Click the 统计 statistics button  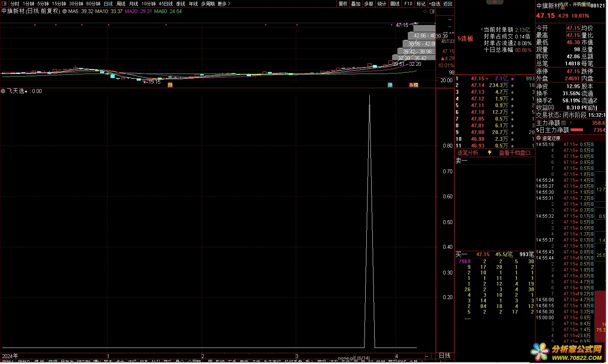[x=382, y=4]
